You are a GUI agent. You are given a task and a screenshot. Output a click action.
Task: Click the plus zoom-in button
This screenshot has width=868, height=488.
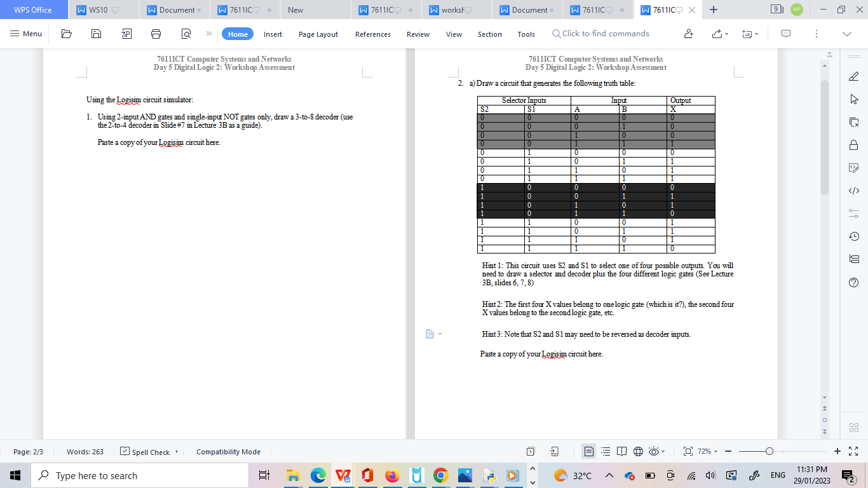(837, 452)
